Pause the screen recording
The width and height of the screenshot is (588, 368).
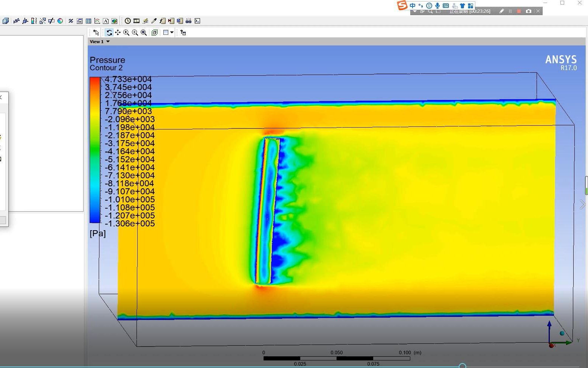coord(510,11)
